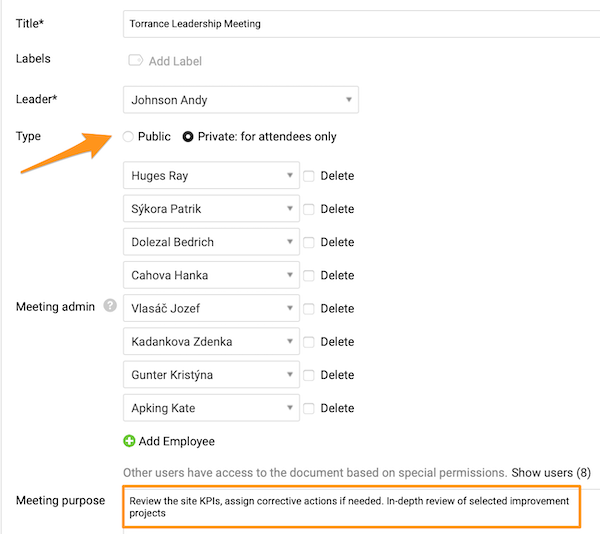This screenshot has width=600, height=534.
Task: Open the Dolezal Bedrich dropdown
Action: click(x=211, y=242)
